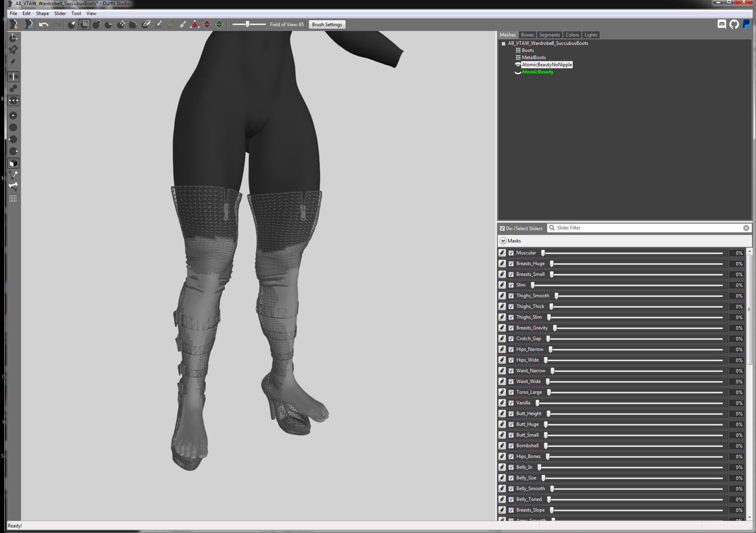Screen dimensions: 756x533
Task: Click the Load Project toolbar icon
Action: [x=29, y=24]
